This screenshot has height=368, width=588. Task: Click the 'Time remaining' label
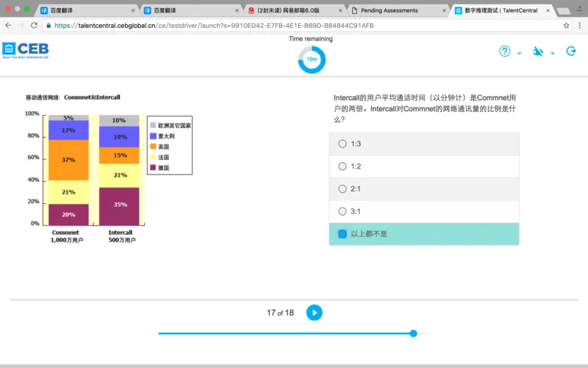pyautogui.click(x=310, y=39)
